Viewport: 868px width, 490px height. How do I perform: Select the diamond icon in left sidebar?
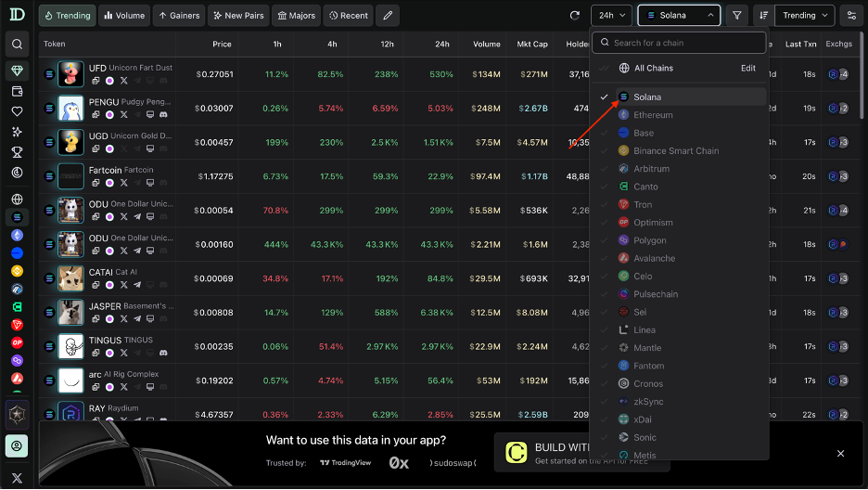(18, 71)
